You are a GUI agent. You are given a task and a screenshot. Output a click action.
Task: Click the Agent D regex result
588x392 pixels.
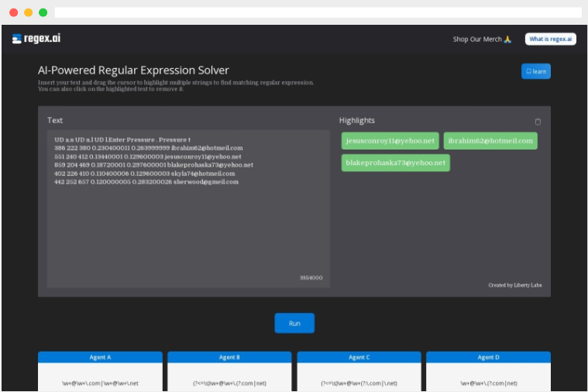(489, 383)
